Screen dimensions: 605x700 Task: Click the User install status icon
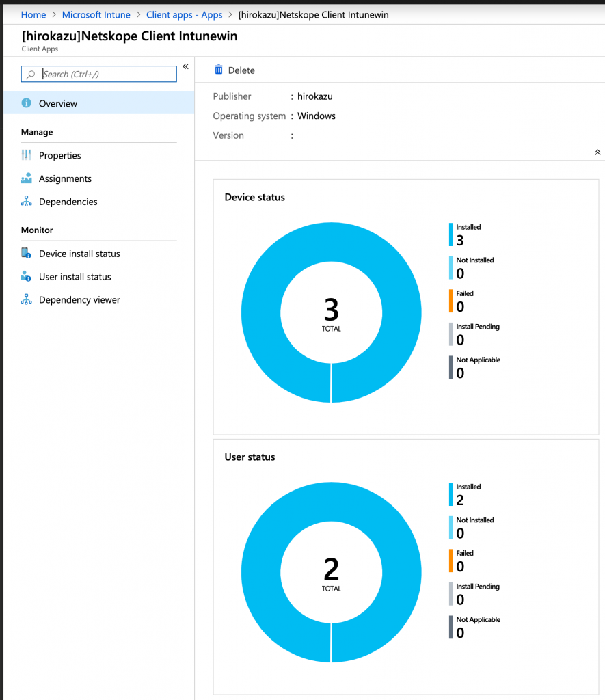coord(27,276)
